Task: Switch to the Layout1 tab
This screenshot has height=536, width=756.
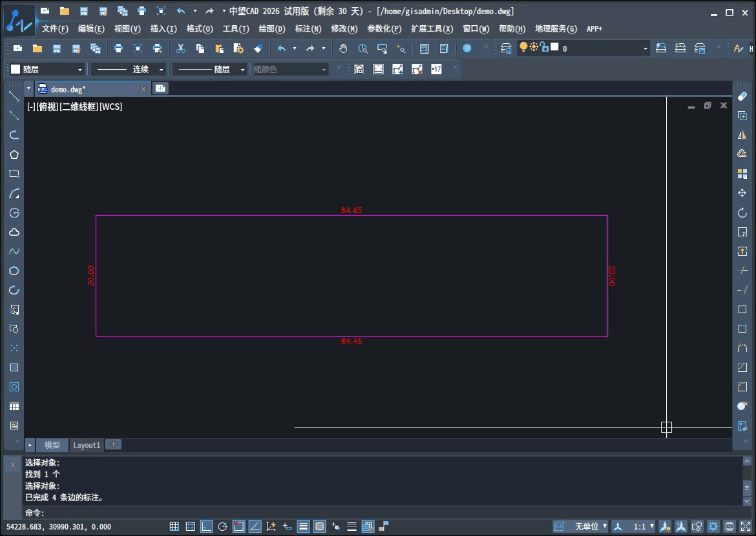Action: 87,446
